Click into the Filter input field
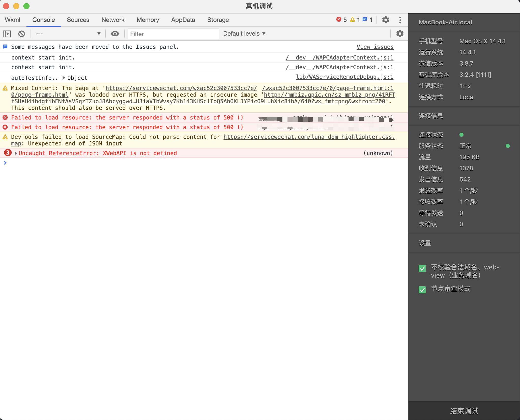 pyautogui.click(x=173, y=34)
